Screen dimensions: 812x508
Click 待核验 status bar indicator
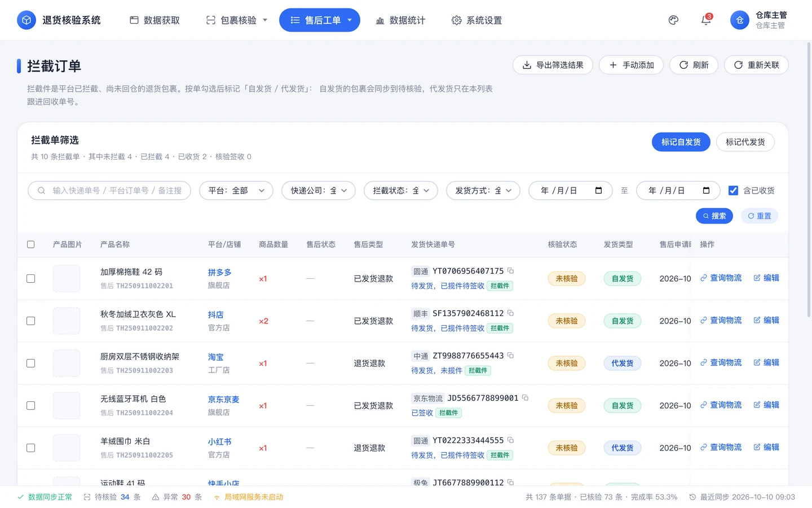coord(112,497)
